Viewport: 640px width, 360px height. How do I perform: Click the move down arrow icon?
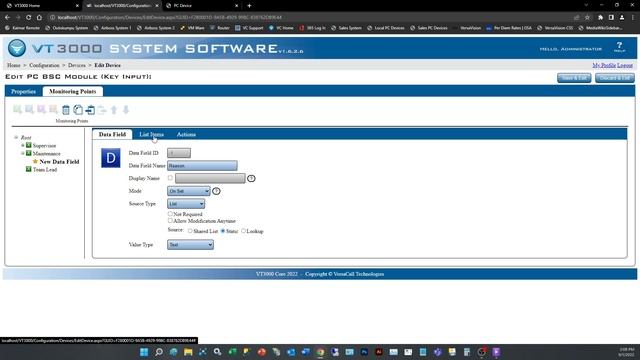point(126,110)
